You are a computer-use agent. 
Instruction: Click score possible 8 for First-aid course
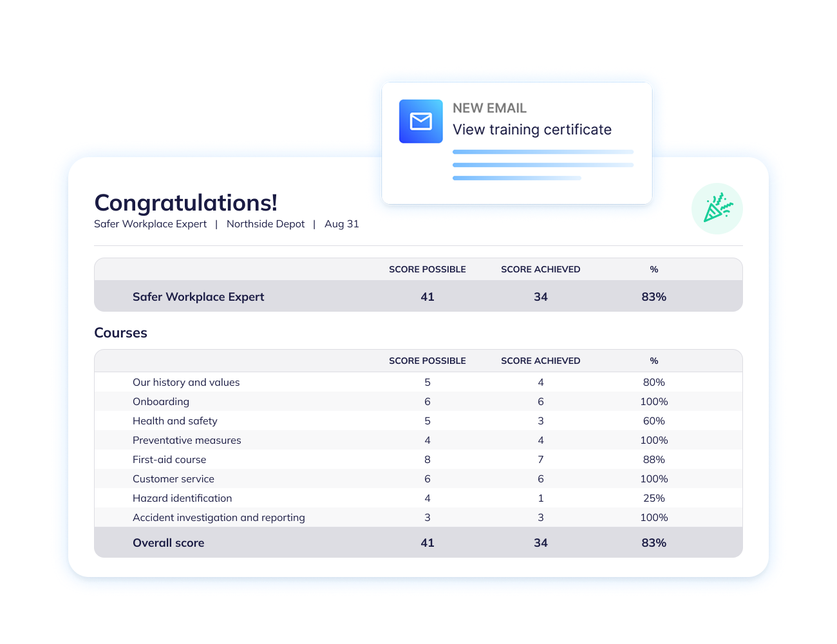[x=428, y=459]
